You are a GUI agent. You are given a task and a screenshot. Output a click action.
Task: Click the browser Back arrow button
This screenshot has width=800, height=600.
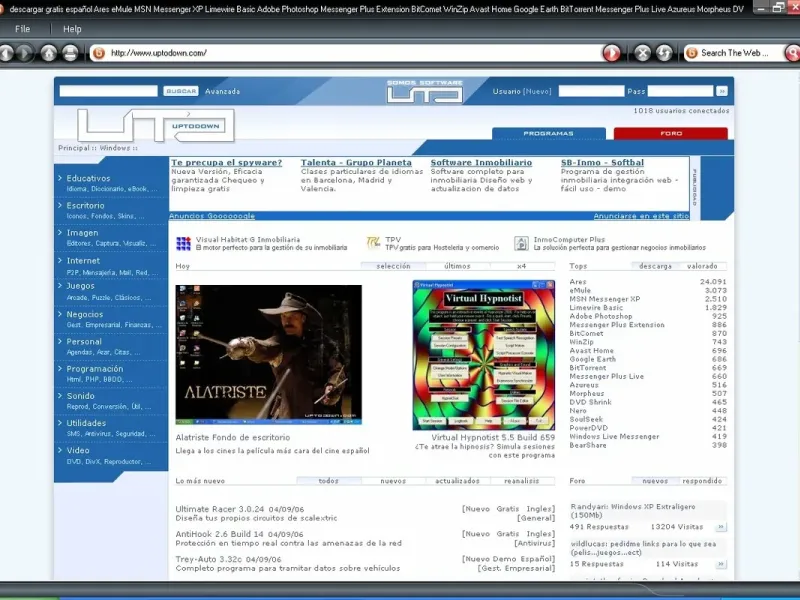tap(5, 53)
